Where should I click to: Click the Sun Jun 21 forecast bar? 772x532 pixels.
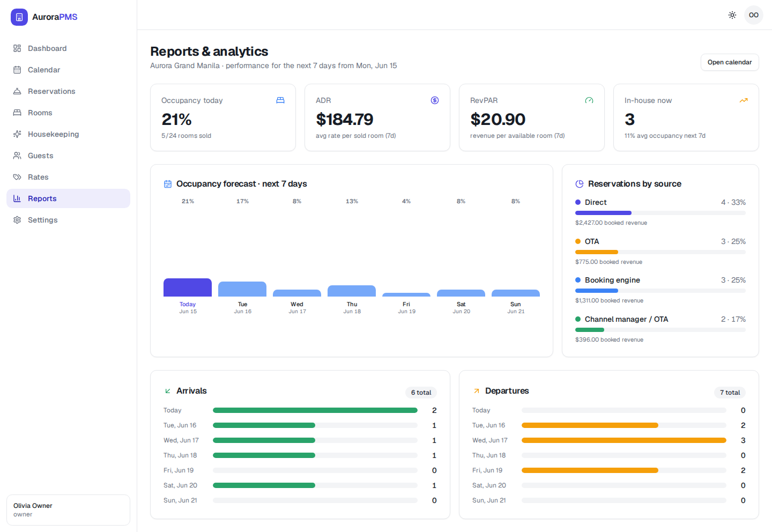click(516, 293)
